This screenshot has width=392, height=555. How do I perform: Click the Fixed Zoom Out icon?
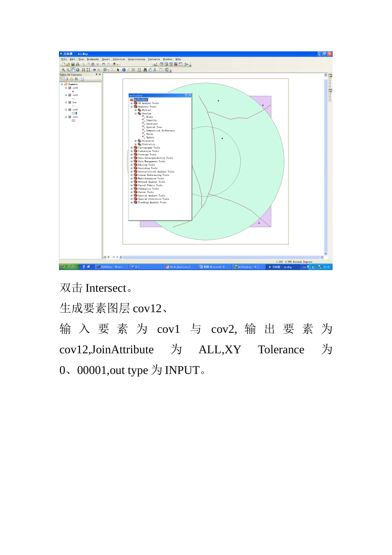pos(88,70)
